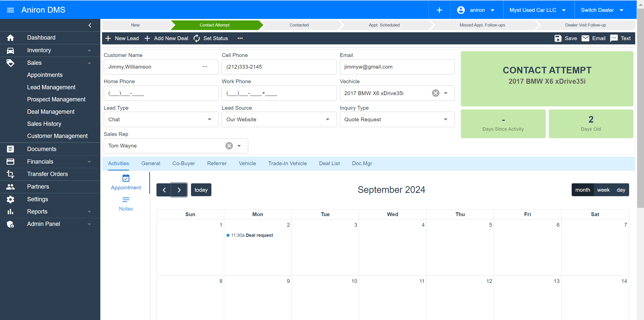Screen dimensions: 644x320
Task: Click the plus icon in top bar
Action: (439, 10)
